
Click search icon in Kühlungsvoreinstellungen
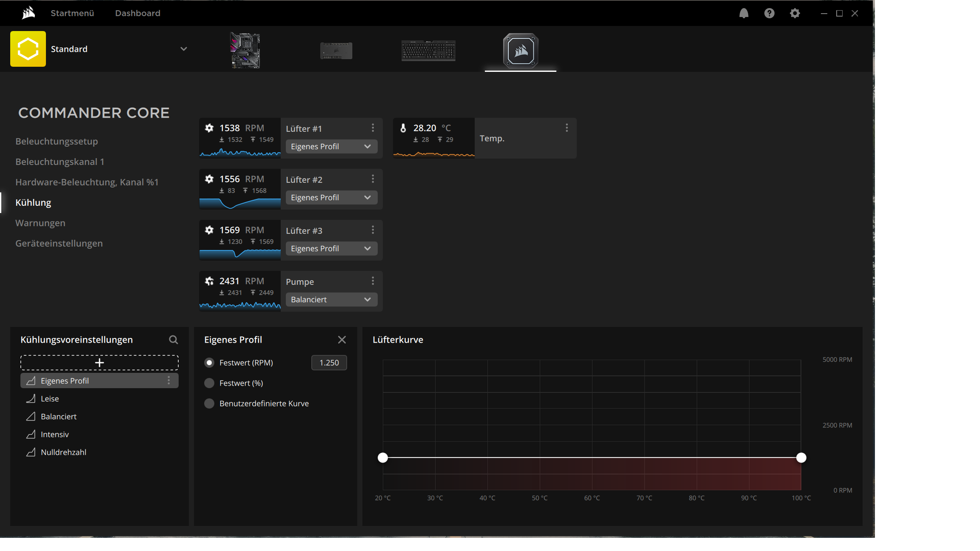coord(173,340)
